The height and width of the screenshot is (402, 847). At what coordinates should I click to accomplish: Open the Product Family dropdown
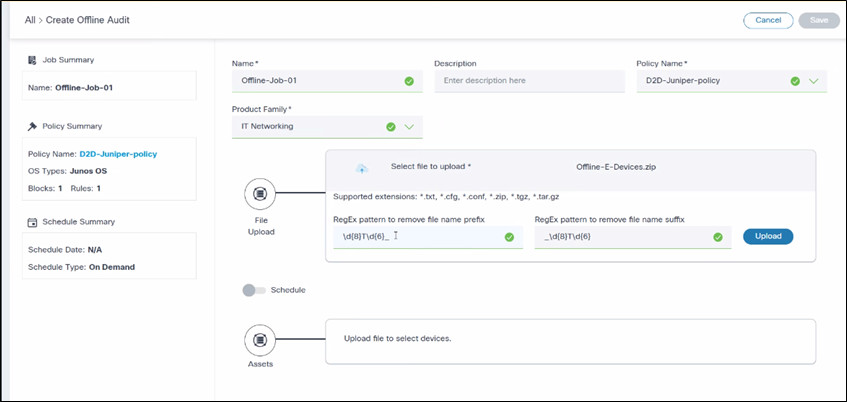click(x=409, y=127)
